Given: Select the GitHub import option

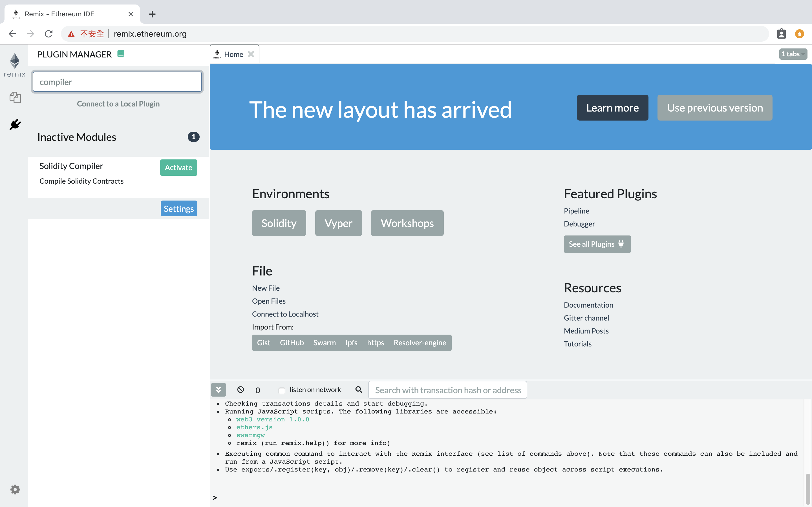Looking at the screenshot, I should tap(292, 343).
